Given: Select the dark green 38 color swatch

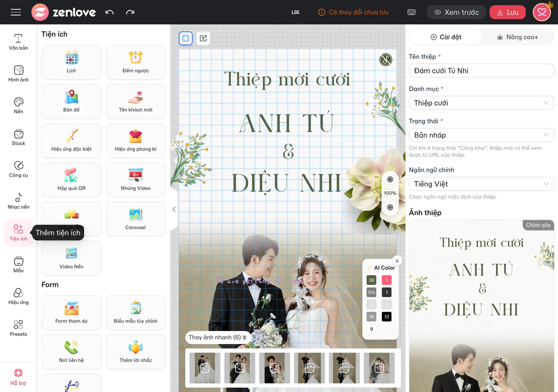Looking at the screenshot, I should pyautogui.click(x=371, y=280).
